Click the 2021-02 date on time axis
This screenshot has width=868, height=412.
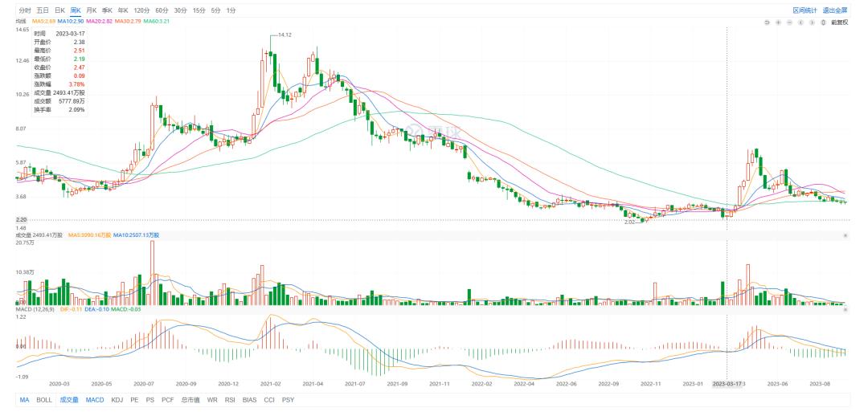coord(271,383)
